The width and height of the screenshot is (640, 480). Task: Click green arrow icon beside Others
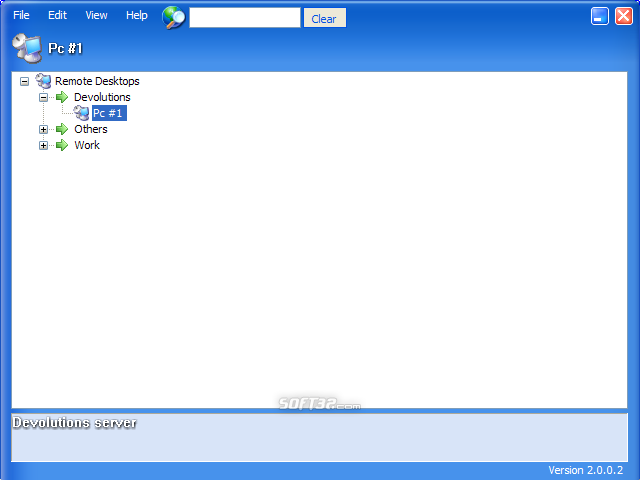pyautogui.click(x=62, y=129)
